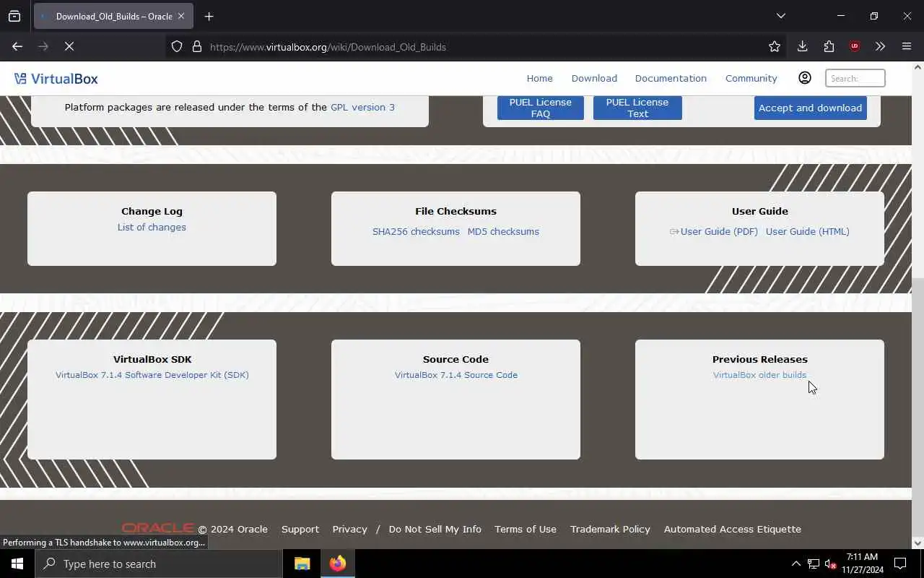Open the Terms of Use link
The width and height of the screenshot is (924, 578).
click(526, 529)
